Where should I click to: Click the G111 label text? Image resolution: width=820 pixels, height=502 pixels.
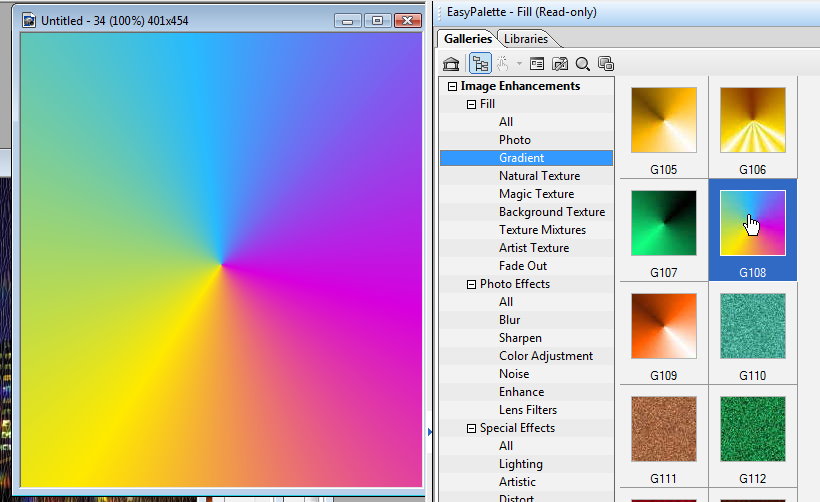(x=664, y=479)
